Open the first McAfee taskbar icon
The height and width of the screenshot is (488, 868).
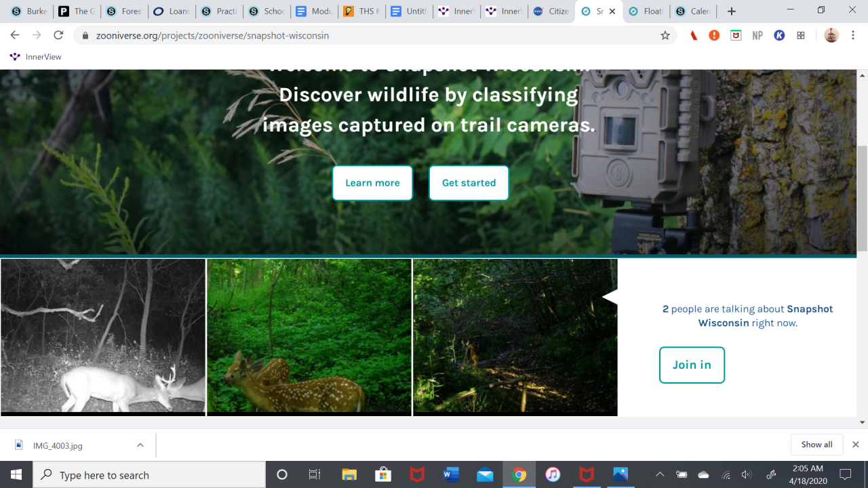417,474
